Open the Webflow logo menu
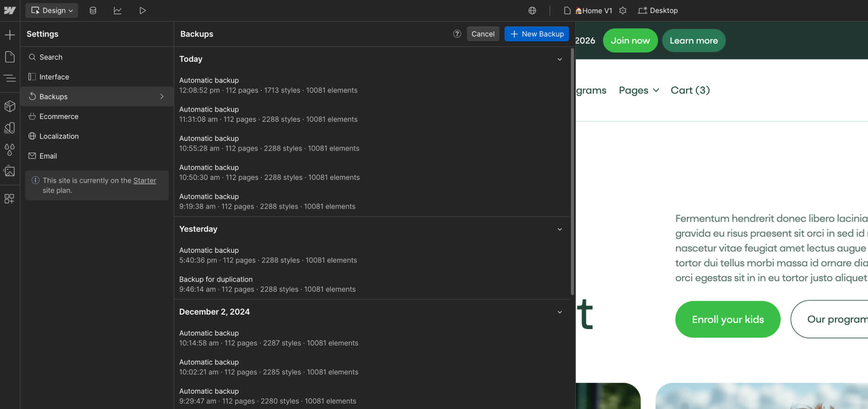868x409 pixels. click(10, 10)
